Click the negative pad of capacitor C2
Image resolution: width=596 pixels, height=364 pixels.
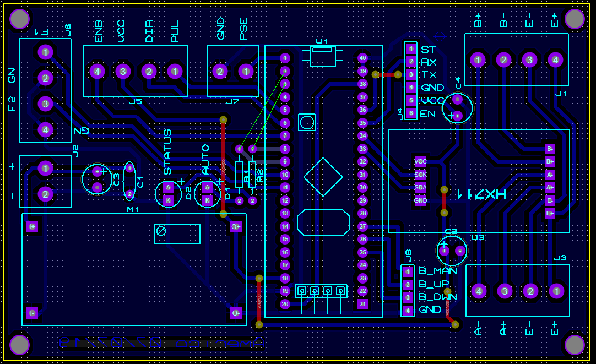coord(460,251)
